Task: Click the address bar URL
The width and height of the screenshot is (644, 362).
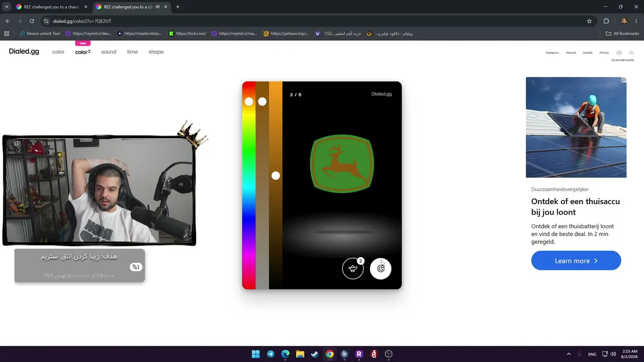Action: (x=82, y=21)
